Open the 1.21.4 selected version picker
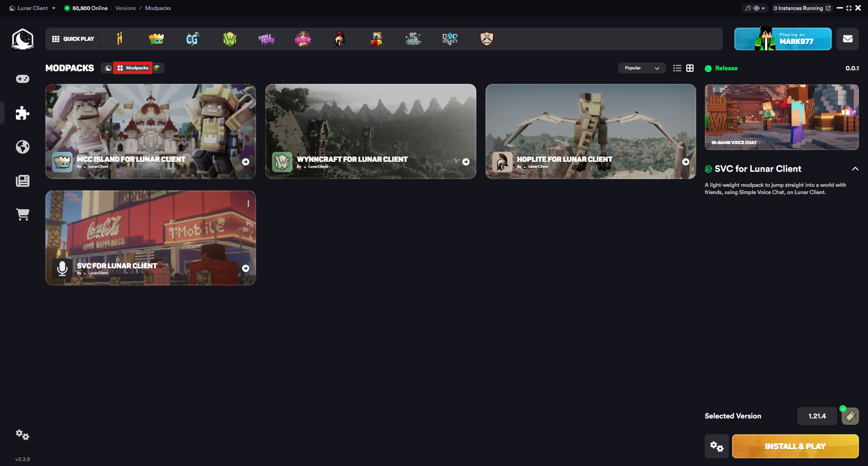 point(817,416)
